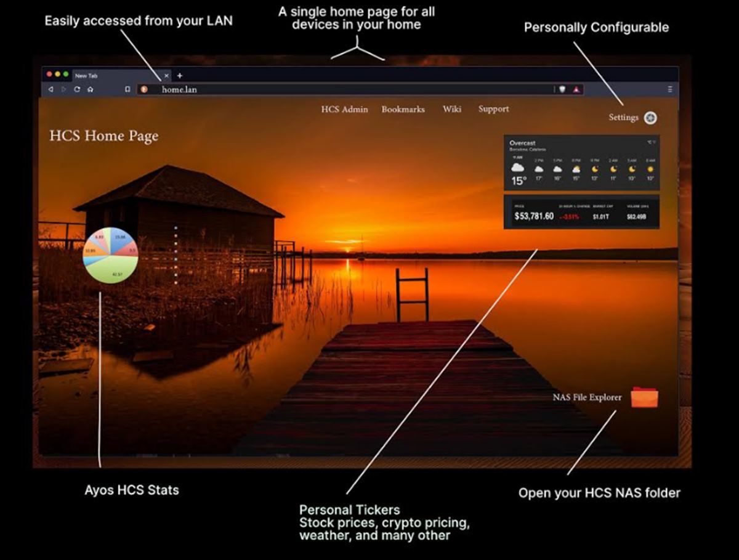739x560 pixels.
Task: Open the Bookmarks menu item
Action: pyautogui.click(x=403, y=109)
